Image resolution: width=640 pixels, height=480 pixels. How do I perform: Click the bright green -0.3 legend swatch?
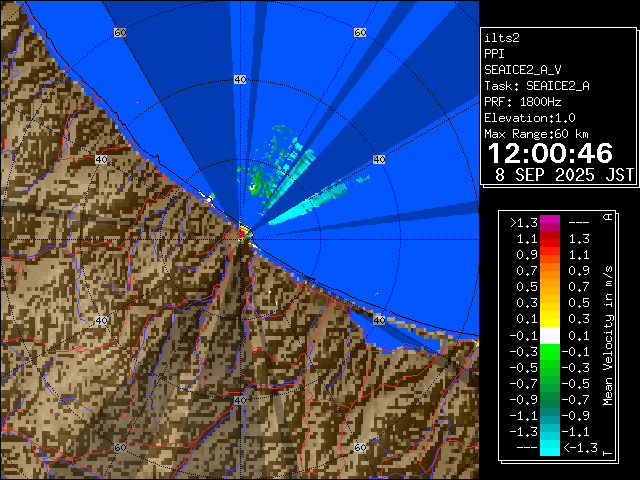click(549, 352)
